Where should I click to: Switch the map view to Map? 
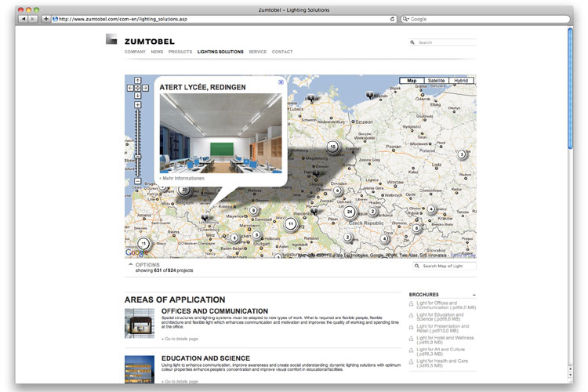[x=412, y=81]
